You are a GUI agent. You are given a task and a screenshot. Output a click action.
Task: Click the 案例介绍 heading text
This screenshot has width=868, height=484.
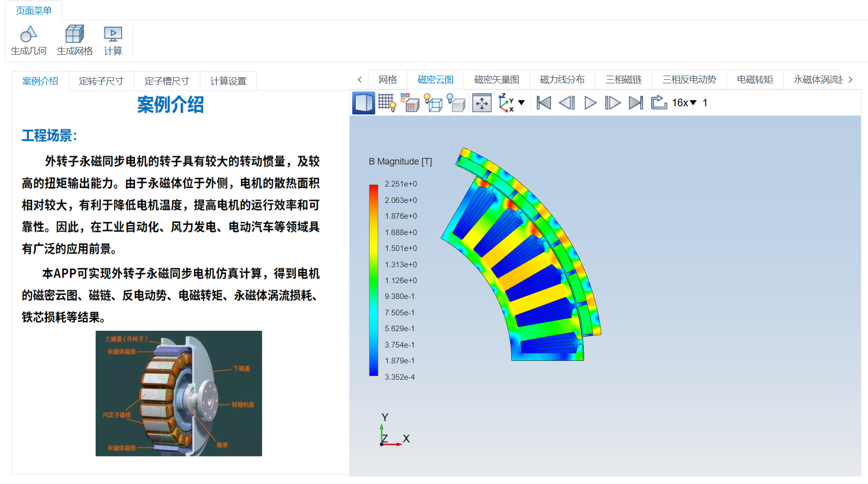(170, 105)
